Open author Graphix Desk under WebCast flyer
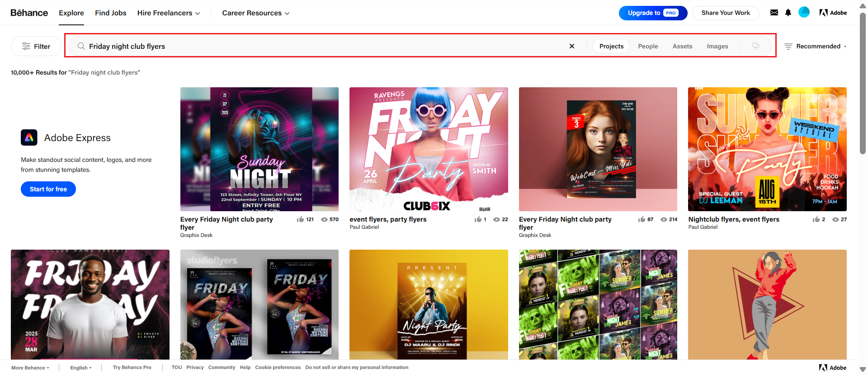Screen dimensions: 868x374 [535, 235]
